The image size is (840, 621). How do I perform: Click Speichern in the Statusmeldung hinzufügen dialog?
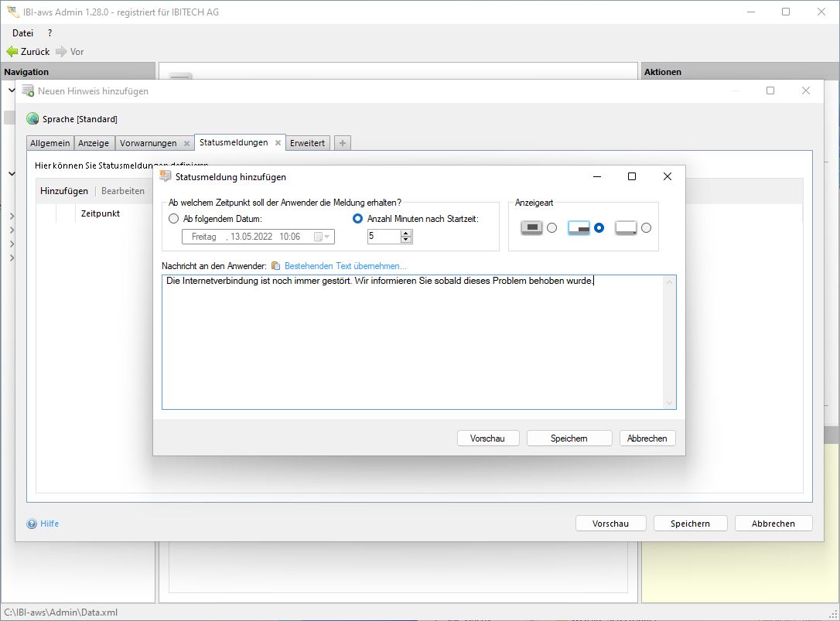569,438
